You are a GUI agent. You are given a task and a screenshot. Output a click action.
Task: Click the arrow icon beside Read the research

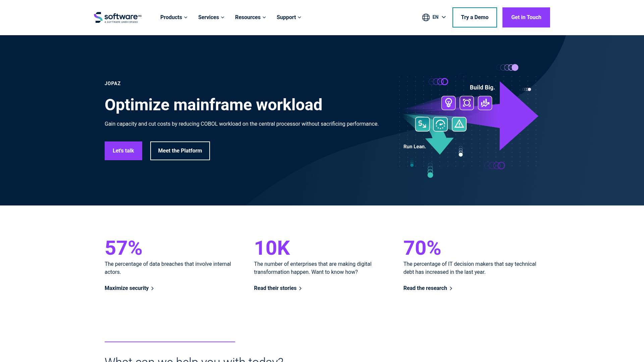pyautogui.click(x=451, y=288)
